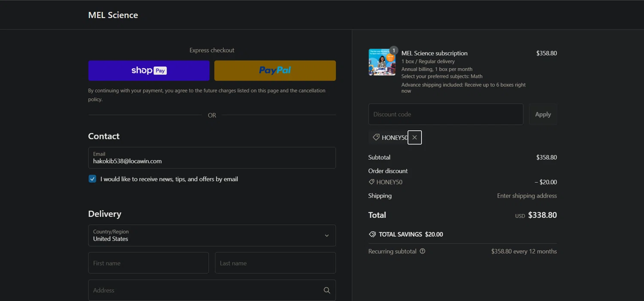The image size is (644, 301).
Task: Click Apply discount button
Action: [x=543, y=114]
